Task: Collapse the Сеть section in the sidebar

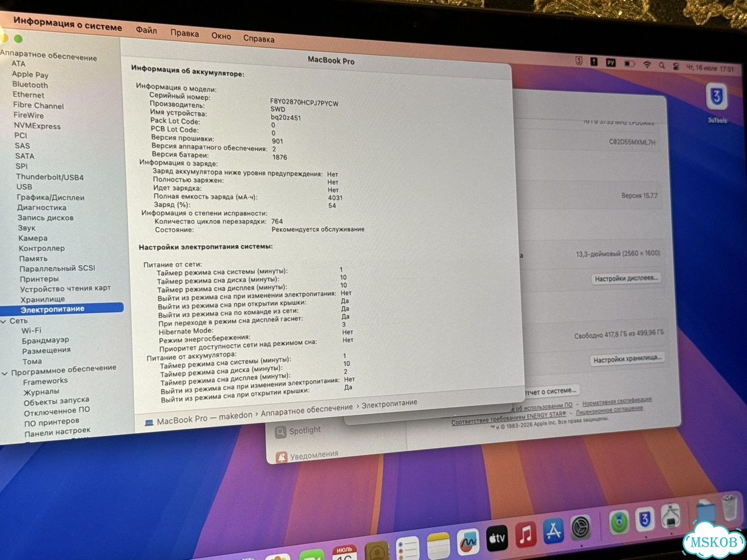Action: [4, 321]
